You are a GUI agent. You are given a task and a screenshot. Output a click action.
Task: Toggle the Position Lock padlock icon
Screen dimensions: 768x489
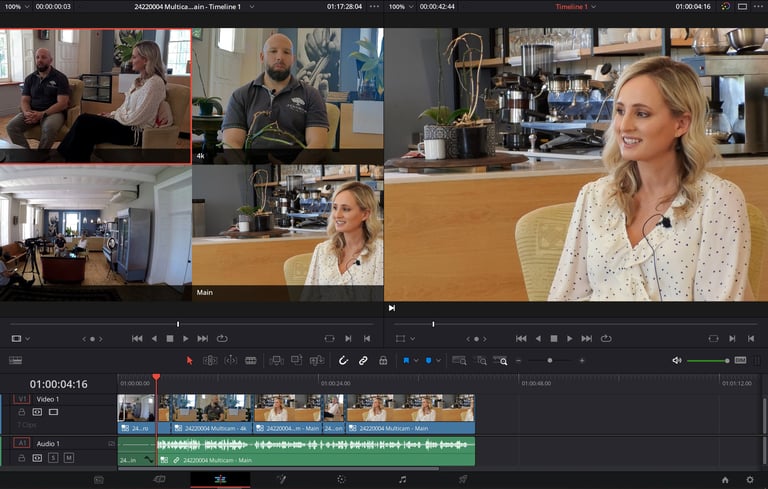coord(383,361)
